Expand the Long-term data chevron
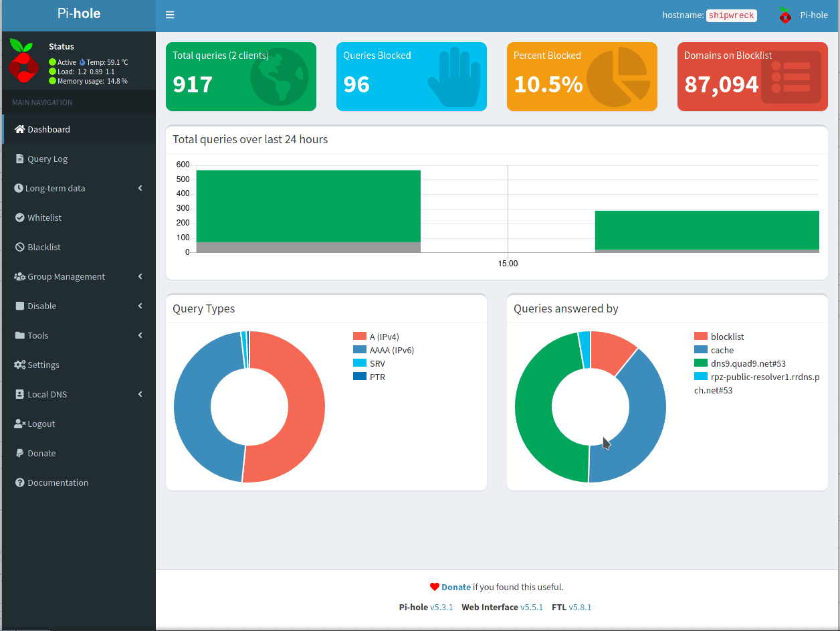840x631 pixels. 140,188
